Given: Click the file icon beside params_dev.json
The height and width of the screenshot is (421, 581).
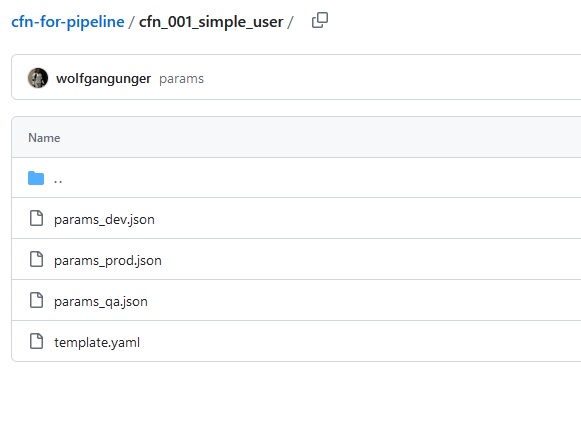Looking at the screenshot, I should 36,218.
